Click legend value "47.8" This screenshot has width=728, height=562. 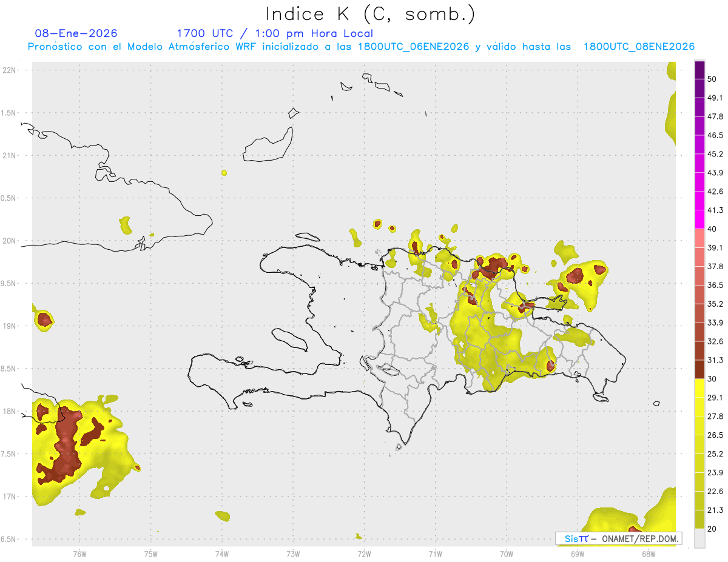click(715, 116)
